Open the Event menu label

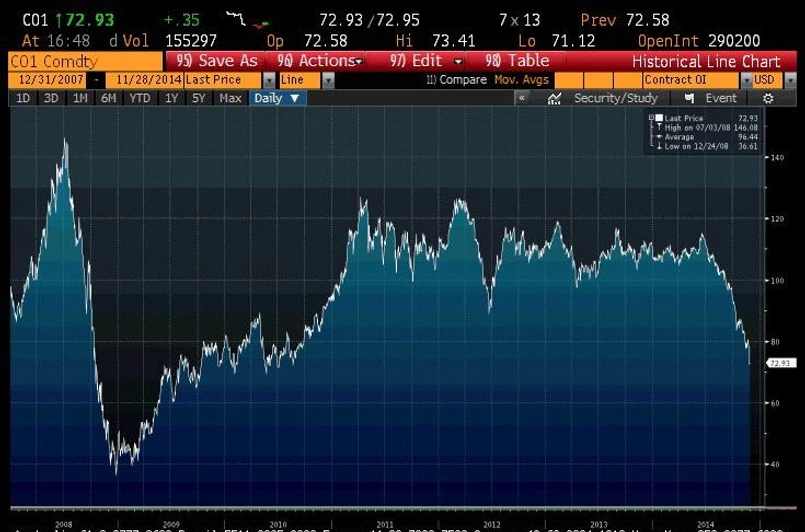[x=721, y=98]
